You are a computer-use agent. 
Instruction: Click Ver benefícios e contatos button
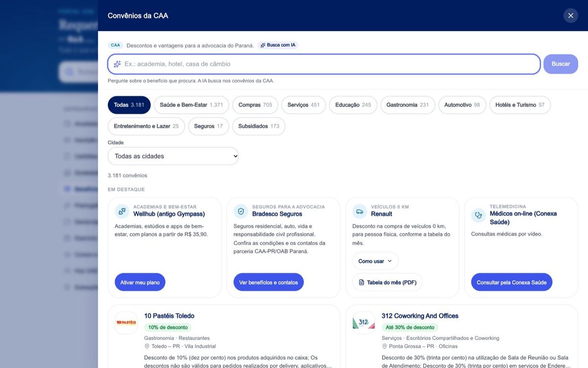269,283
